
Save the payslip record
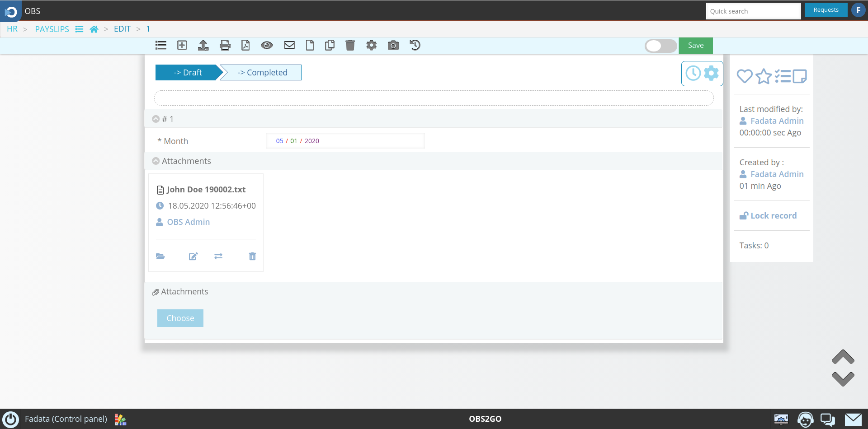[x=696, y=46]
